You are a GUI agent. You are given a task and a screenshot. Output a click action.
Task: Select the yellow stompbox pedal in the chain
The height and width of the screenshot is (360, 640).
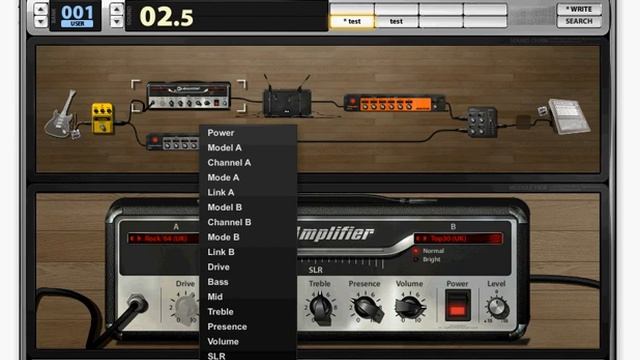(102, 118)
